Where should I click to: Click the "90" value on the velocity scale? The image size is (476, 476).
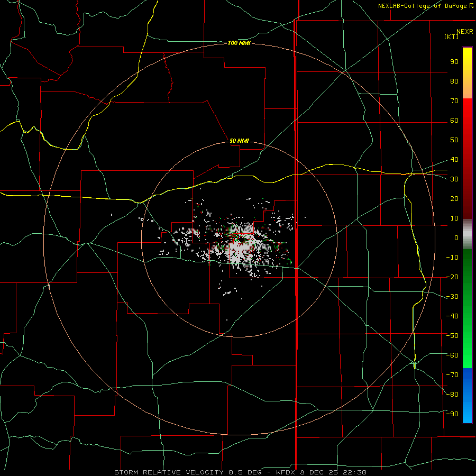454,62
